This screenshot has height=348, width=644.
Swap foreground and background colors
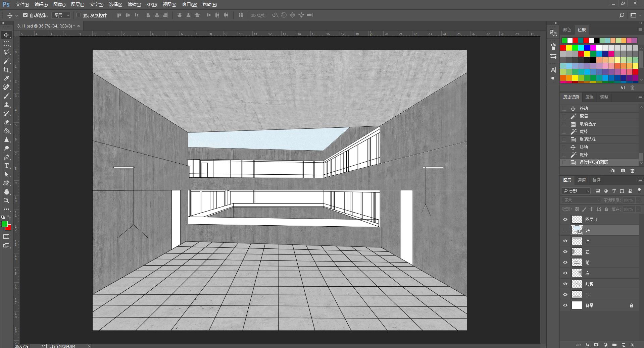pyautogui.click(x=9, y=217)
